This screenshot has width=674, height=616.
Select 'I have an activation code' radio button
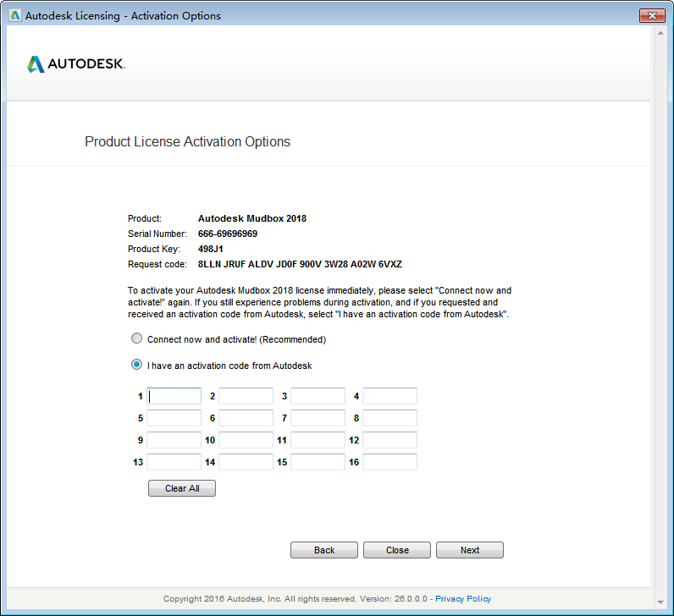(136, 365)
